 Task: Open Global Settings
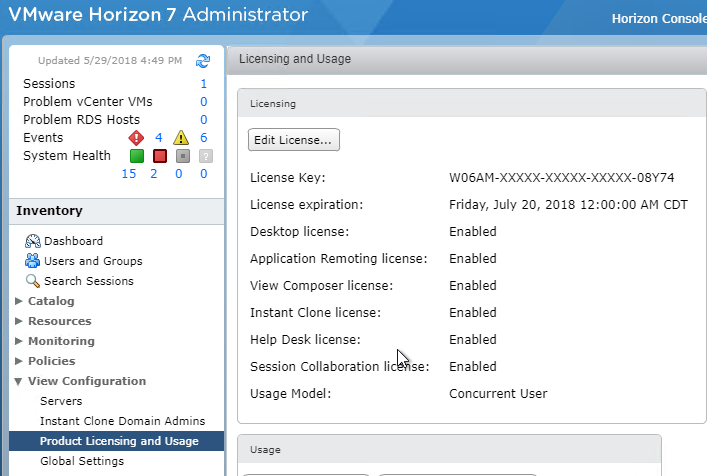82,461
